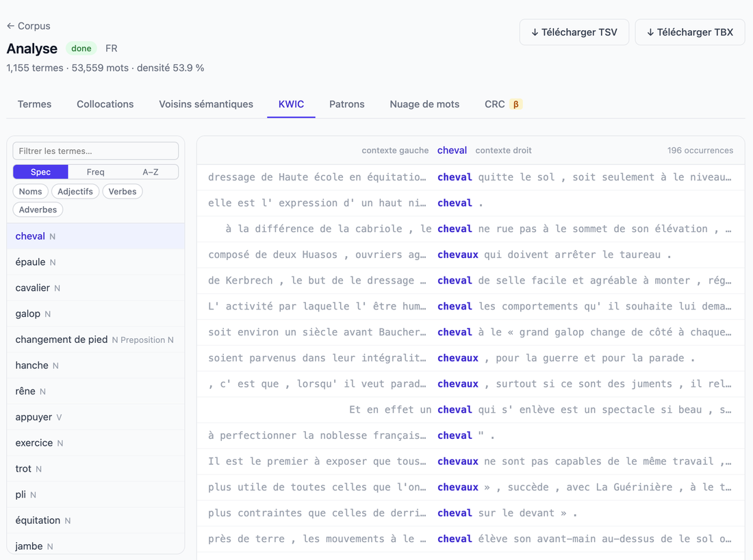Open row 'surtout si ce sont des juments'
This screenshot has height=560, width=753.
471,384
